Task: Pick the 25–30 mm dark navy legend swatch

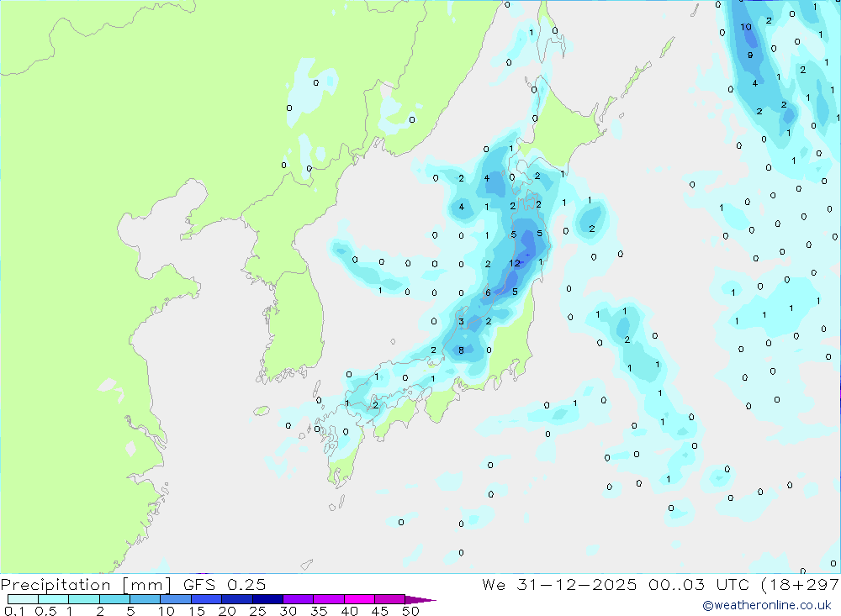Action: pos(267,599)
